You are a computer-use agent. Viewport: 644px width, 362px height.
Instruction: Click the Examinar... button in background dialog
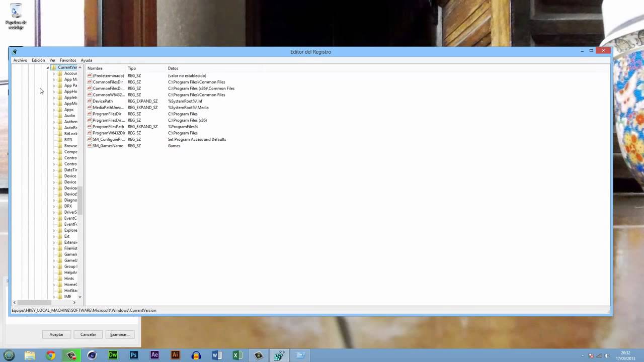(120, 334)
